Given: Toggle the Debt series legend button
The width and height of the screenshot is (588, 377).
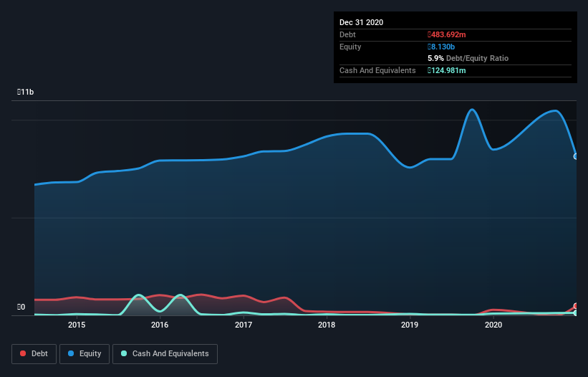Looking at the screenshot, I should coord(34,354).
